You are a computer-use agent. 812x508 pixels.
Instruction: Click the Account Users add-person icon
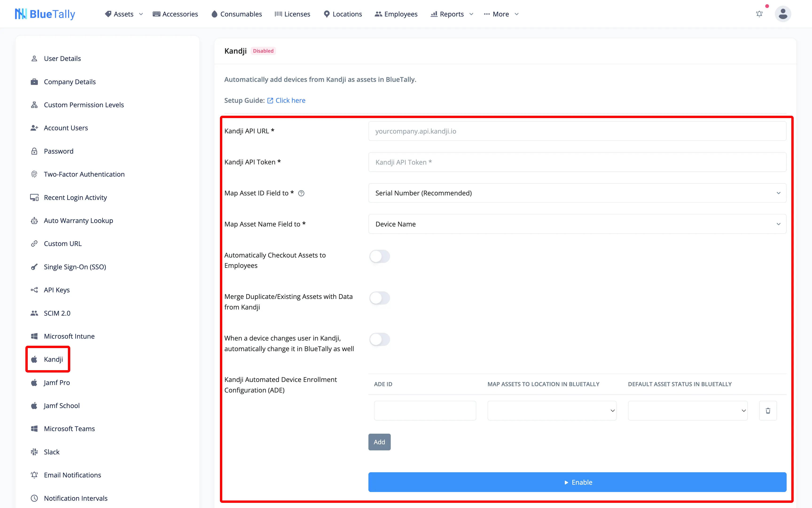[x=34, y=128]
